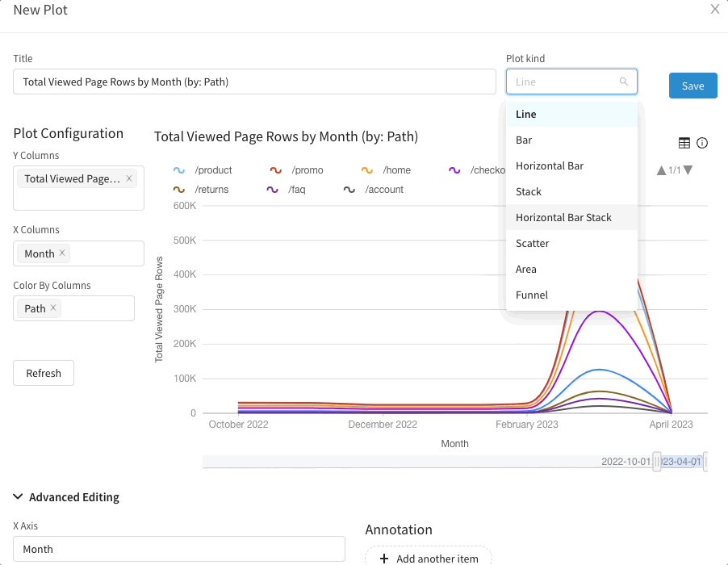
Task: Save the new plot
Action: 692,86
